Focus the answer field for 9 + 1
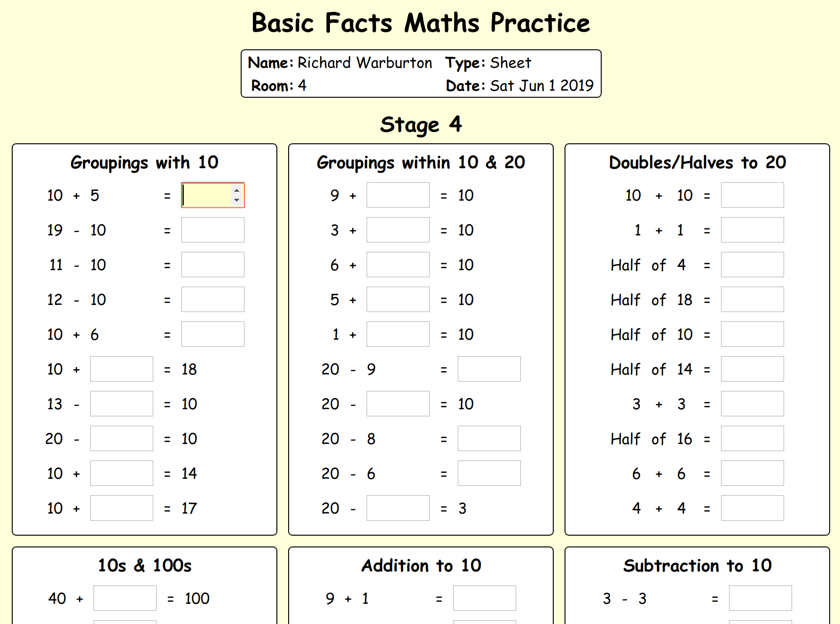 (x=484, y=598)
